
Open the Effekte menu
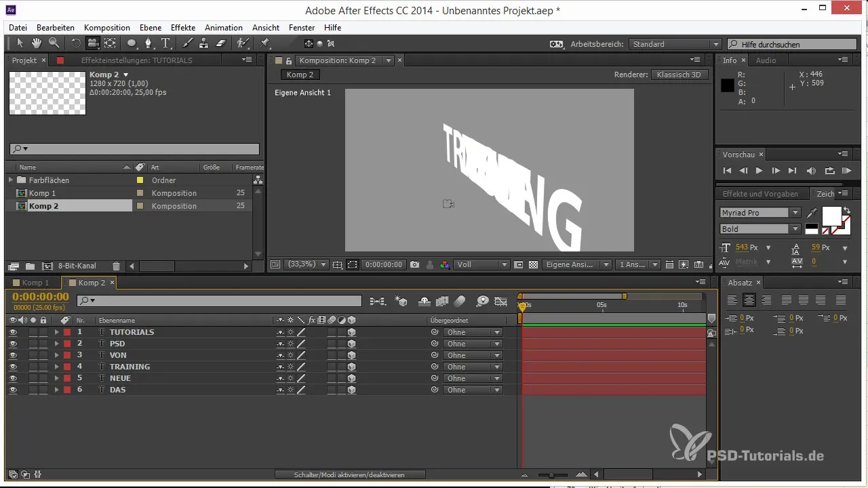183,28
